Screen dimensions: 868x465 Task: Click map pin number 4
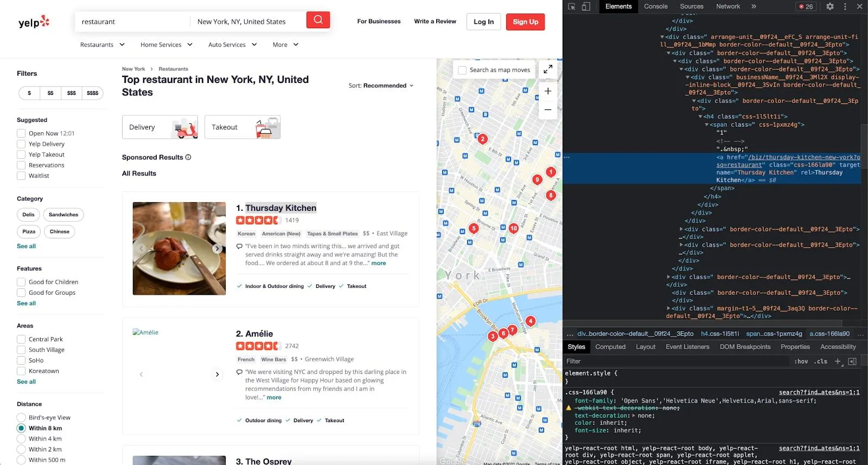click(531, 321)
